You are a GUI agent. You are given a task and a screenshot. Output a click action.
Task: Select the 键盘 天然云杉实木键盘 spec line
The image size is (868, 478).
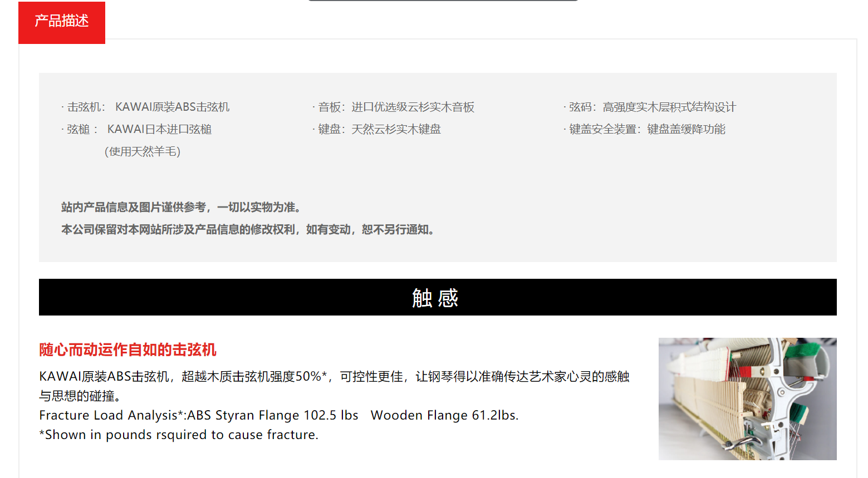click(x=376, y=129)
